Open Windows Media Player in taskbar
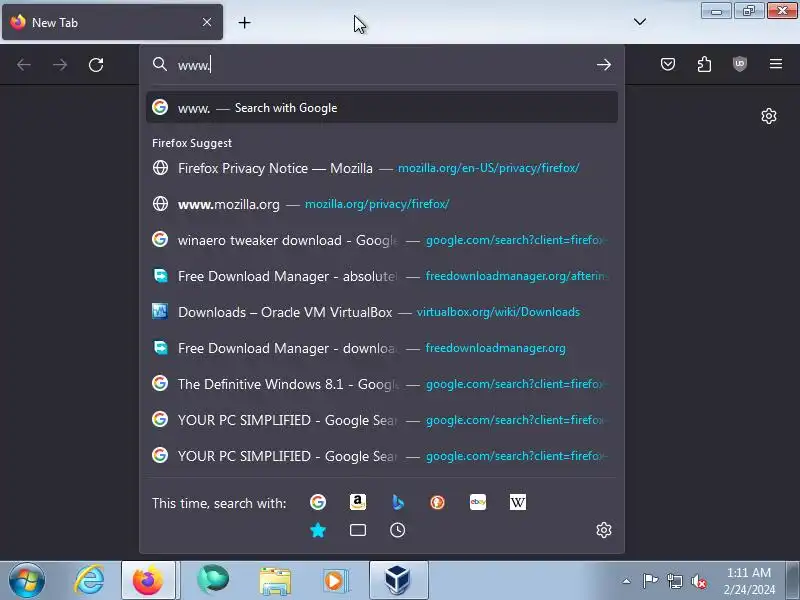This screenshot has width=800, height=600. pos(334,581)
